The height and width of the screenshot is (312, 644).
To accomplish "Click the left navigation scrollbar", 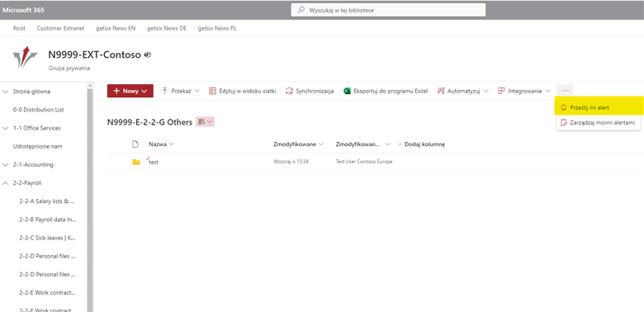I will (x=90, y=197).
